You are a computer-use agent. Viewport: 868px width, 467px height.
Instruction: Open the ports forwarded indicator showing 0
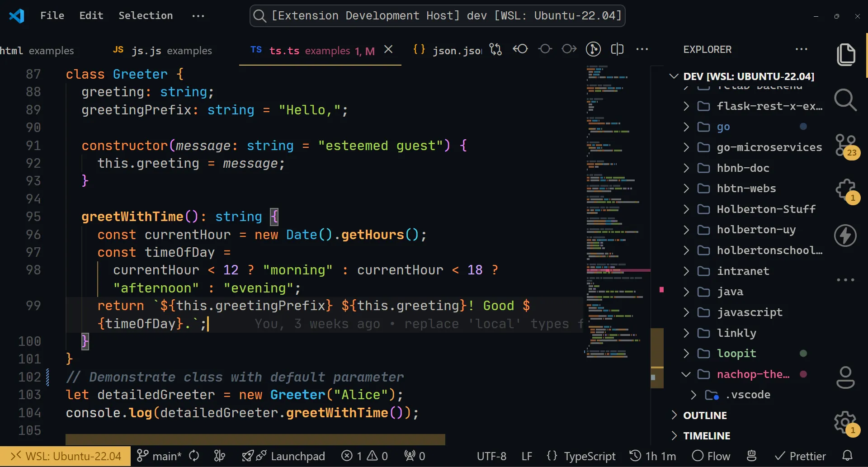point(415,456)
